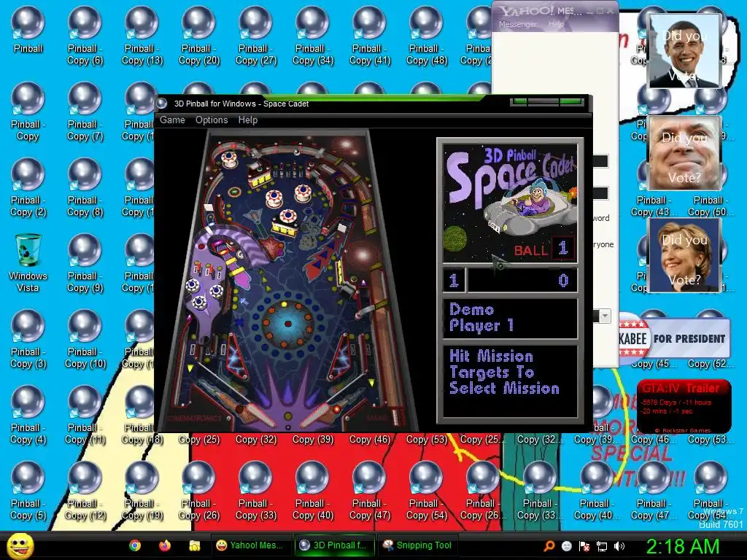Open the Options menu in 3D Pinball

tap(212, 120)
